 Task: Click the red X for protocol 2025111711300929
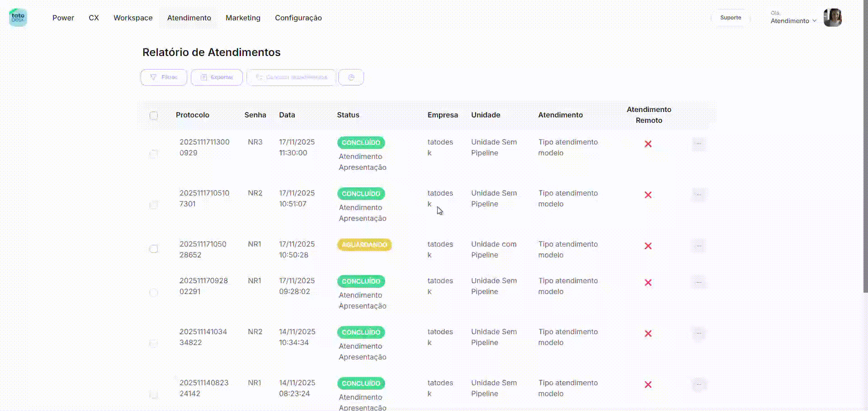648,144
